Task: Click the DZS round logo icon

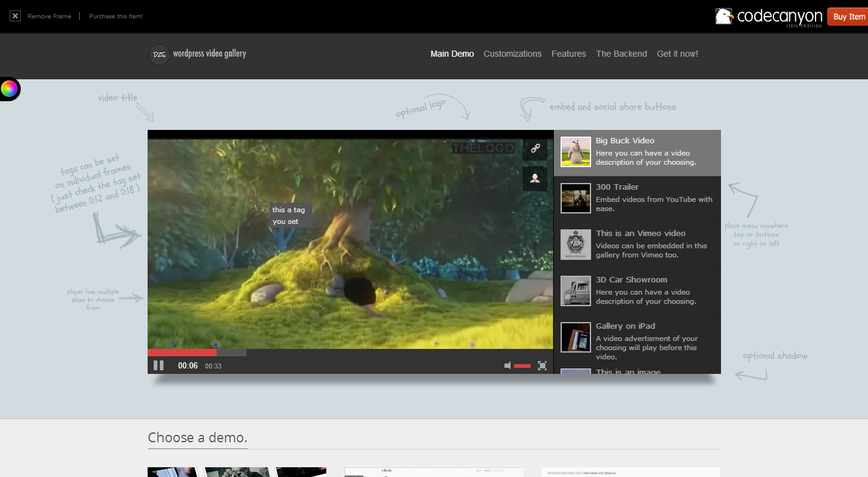Action: coord(159,54)
